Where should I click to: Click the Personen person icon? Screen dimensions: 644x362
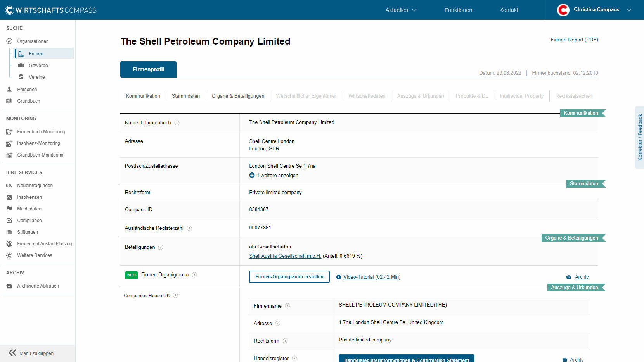tap(9, 89)
